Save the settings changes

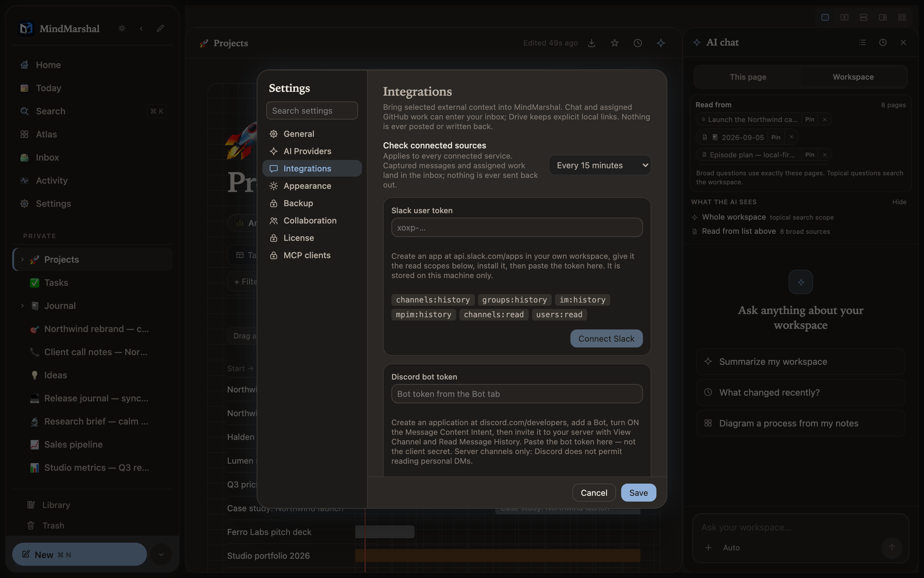point(638,493)
